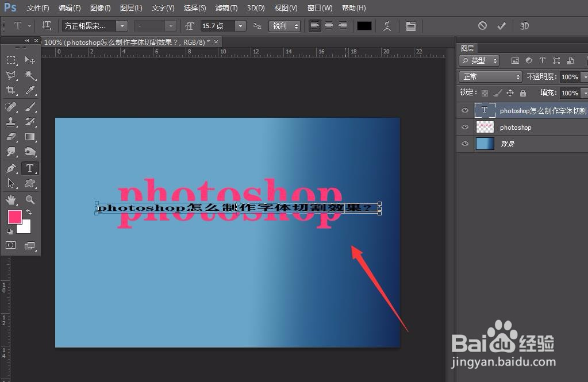
Task: Click the white background color swatch
Action: [25, 228]
